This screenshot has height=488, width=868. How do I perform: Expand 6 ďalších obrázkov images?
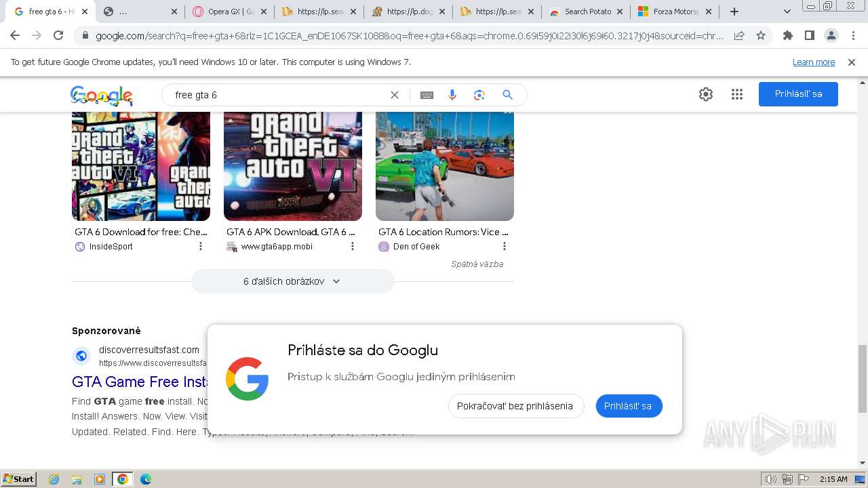pyautogui.click(x=292, y=281)
